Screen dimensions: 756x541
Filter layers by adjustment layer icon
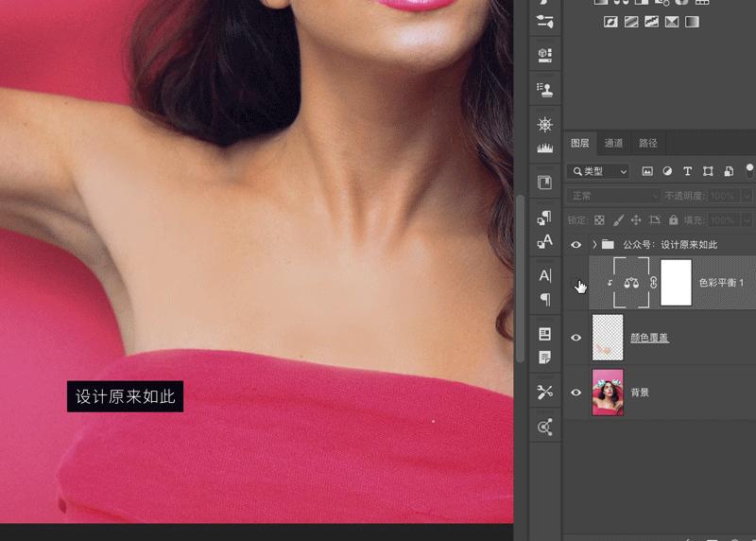pos(667,171)
